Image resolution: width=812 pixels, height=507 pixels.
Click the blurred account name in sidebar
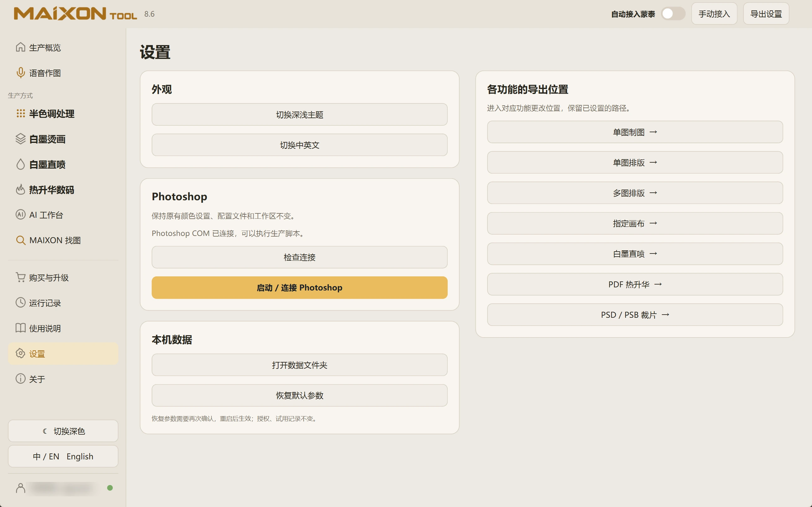62,488
